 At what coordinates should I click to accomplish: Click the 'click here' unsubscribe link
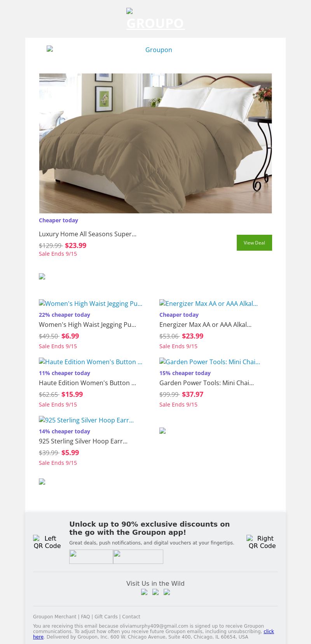tap(269, 632)
